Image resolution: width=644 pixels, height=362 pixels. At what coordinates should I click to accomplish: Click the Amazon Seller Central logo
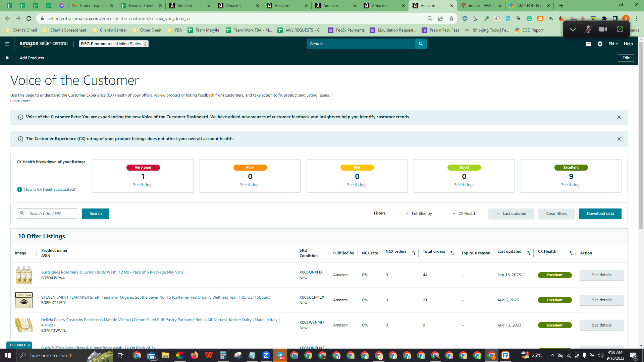[x=44, y=44]
